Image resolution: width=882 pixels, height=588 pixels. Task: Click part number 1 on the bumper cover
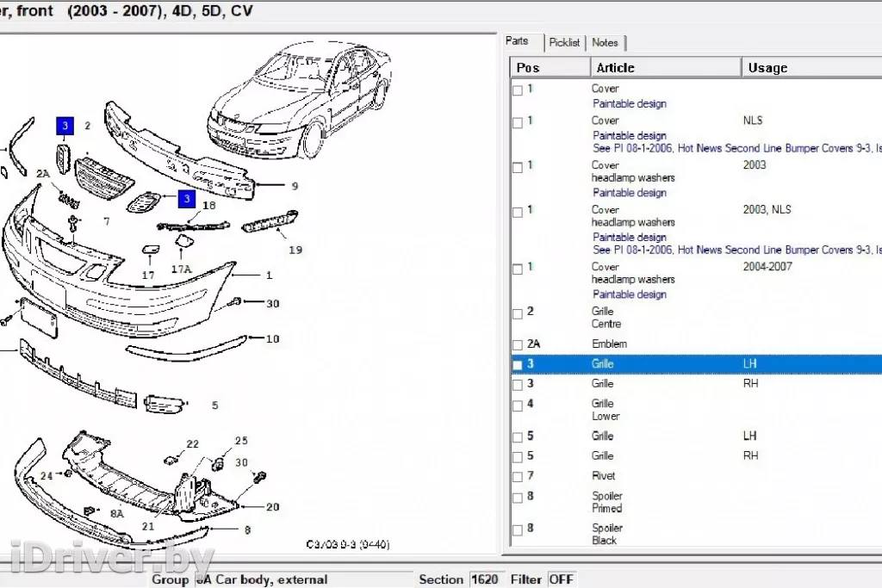(269, 275)
